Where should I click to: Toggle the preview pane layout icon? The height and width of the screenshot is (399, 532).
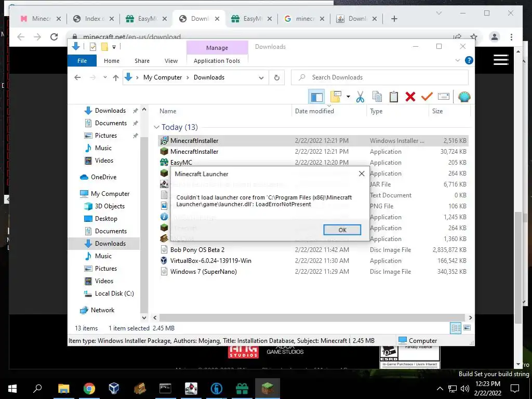tap(316, 97)
